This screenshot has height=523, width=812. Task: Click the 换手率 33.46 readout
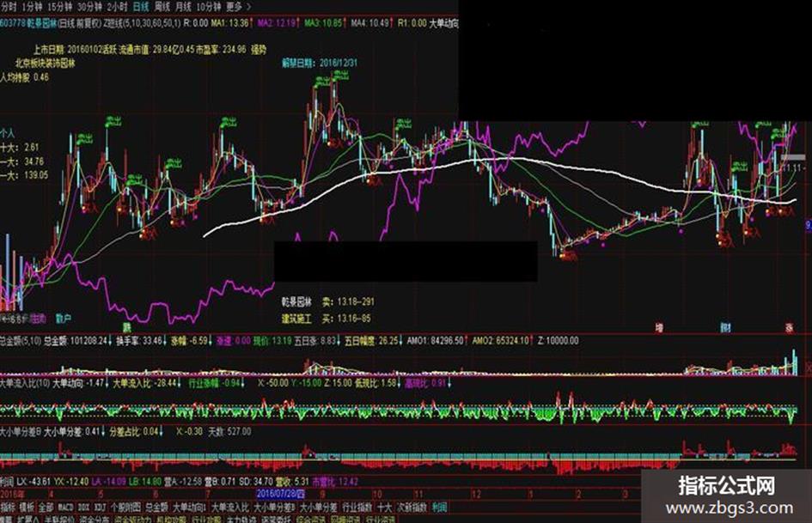pyautogui.click(x=139, y=341)
